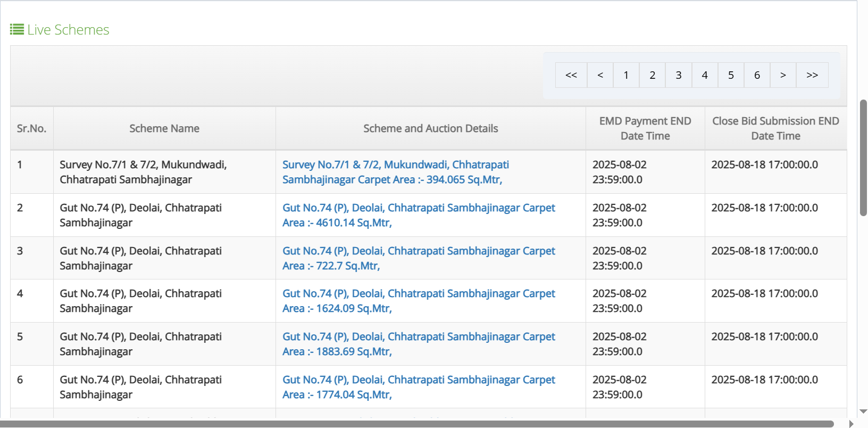
Task: Click serial number 5 cell
Action: click(31, 344)
